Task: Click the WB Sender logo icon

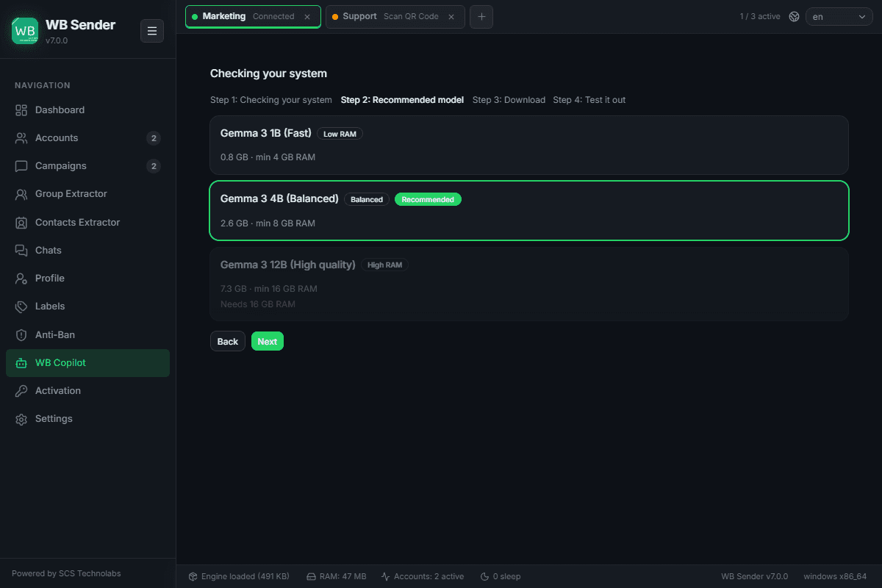Action: click(25, 31)
